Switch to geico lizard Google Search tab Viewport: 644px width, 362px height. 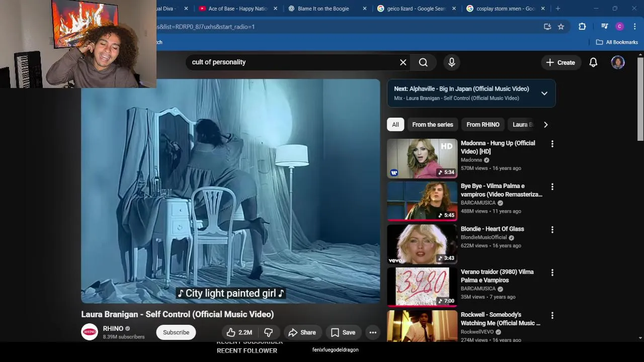point(412,9)
